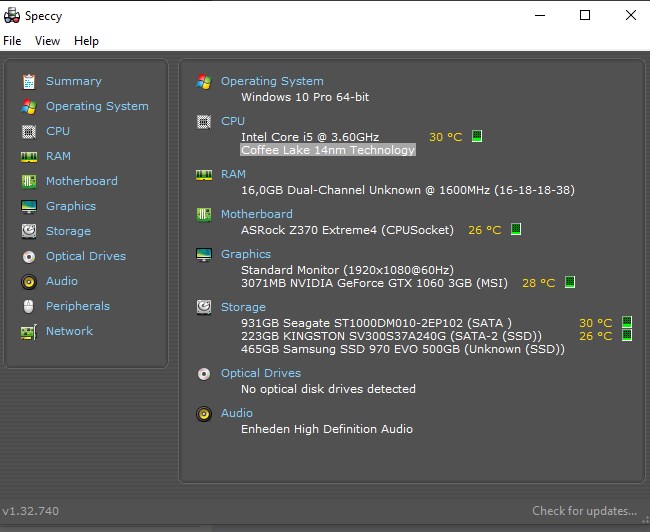Select Network label in the sidebar
650x532 pixels.
click(69, 331)
